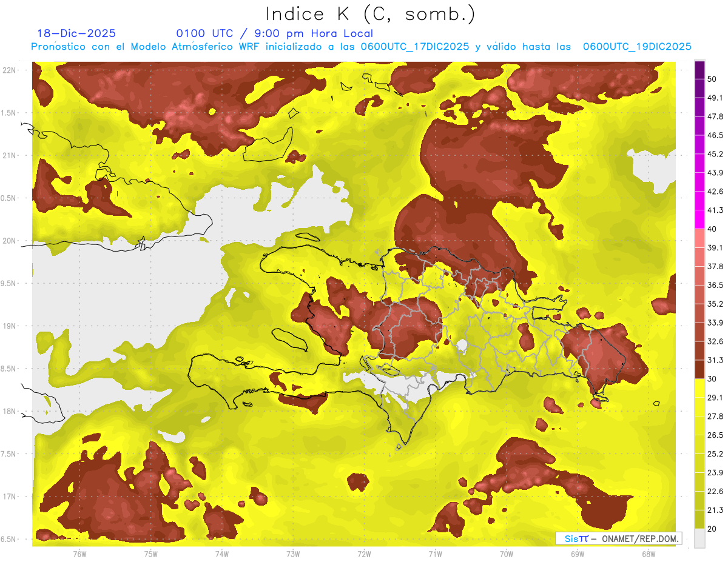Viewport: 728px width, 562px height.
Task: Click the '26.5' colorbar label
Action: click(715, 435)
